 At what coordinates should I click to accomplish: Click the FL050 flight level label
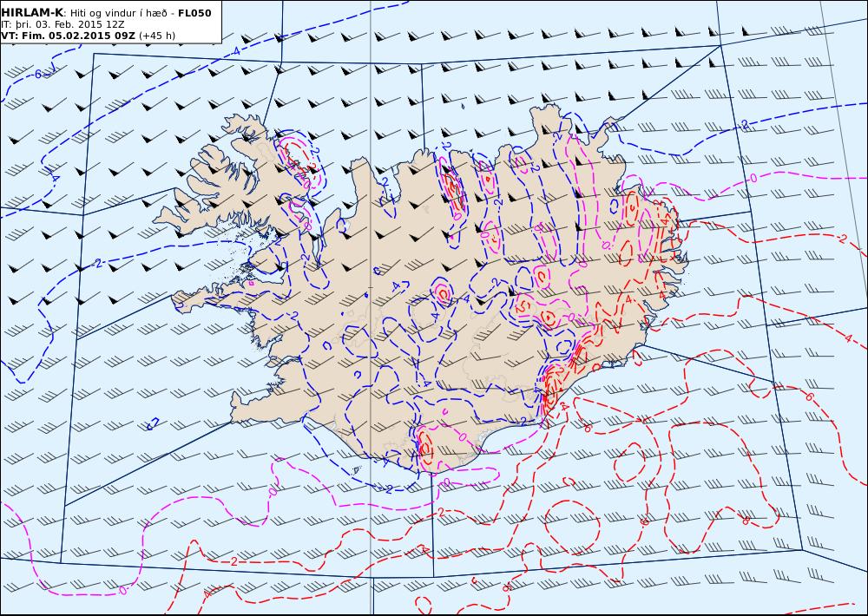pos(194,13)
